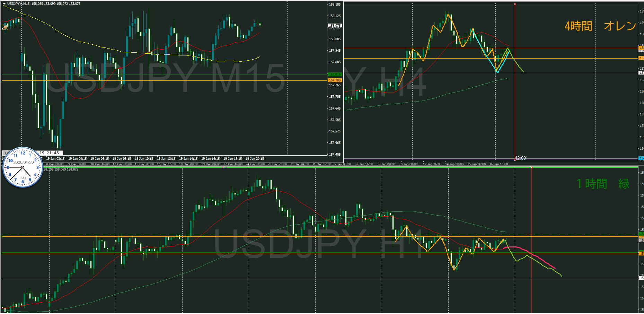This screenshot has width=644, height=314.
Task: Select red vertical line handle atop H1 chart
Action: tap(531, 168)
